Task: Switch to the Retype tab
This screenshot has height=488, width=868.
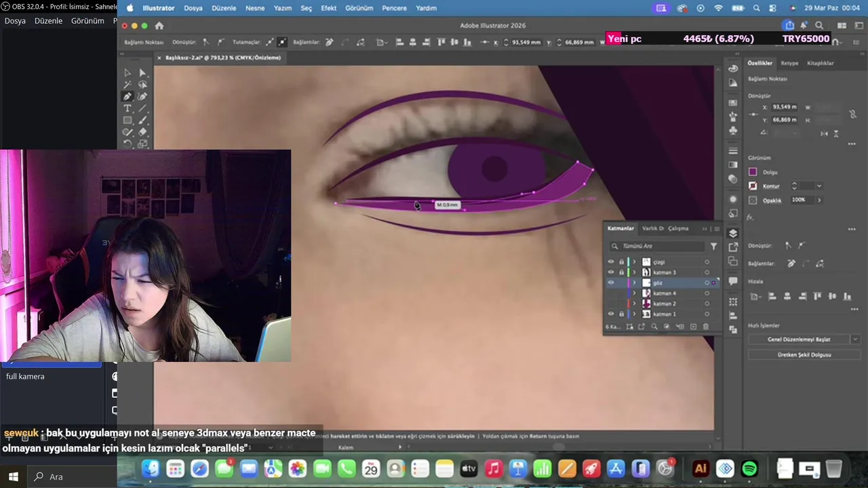Action: pos(789,63)
